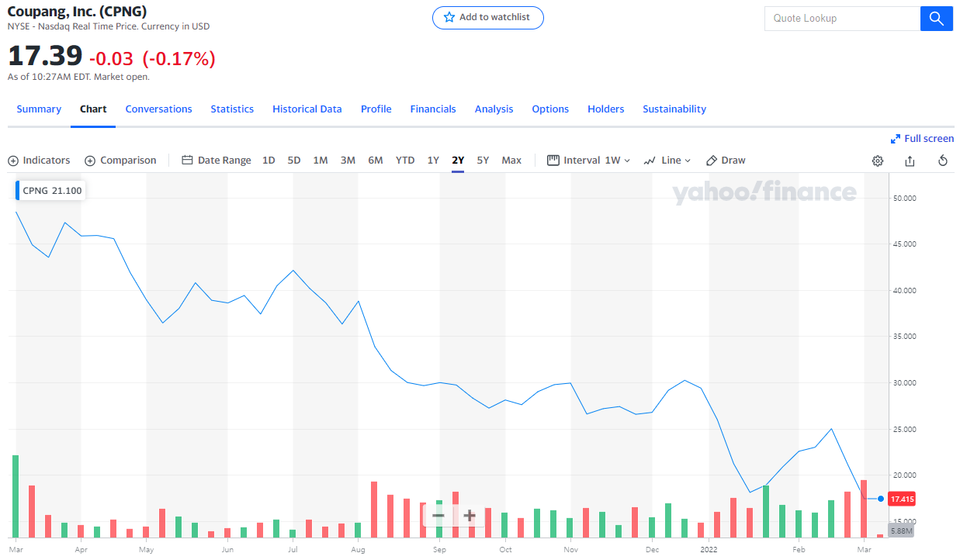Click the Date Range calendar icon

(x=187, y=161)
